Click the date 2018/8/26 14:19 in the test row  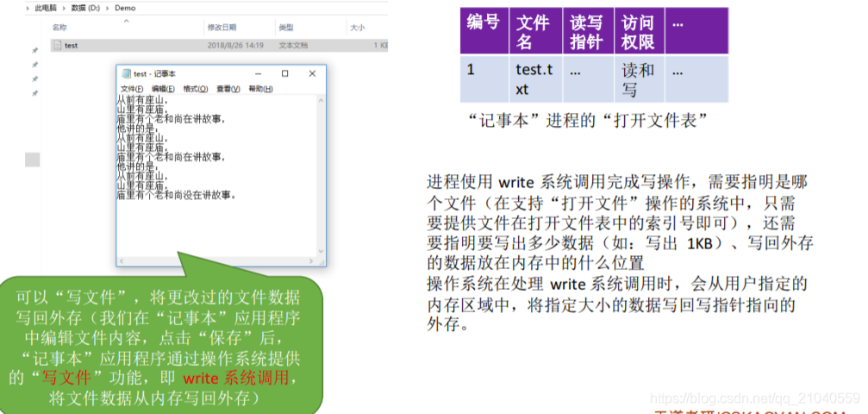coord(235,46)
